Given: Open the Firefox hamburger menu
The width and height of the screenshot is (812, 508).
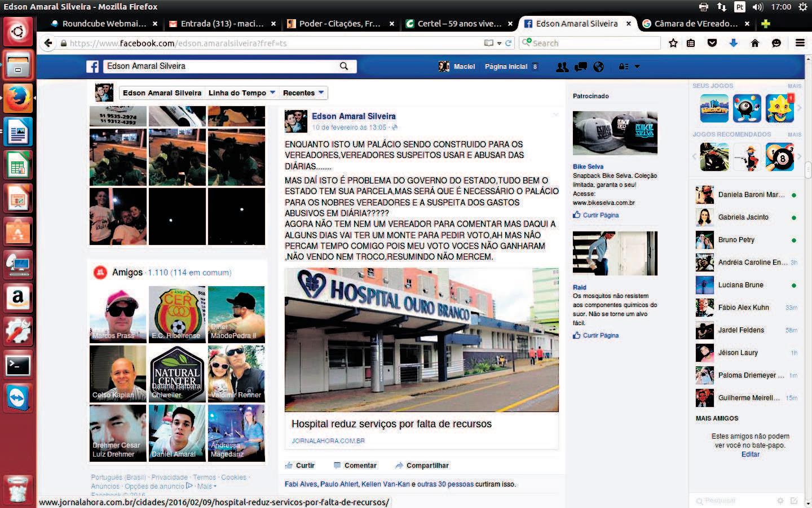Looking at the screenshot, I should coord(800,43).
